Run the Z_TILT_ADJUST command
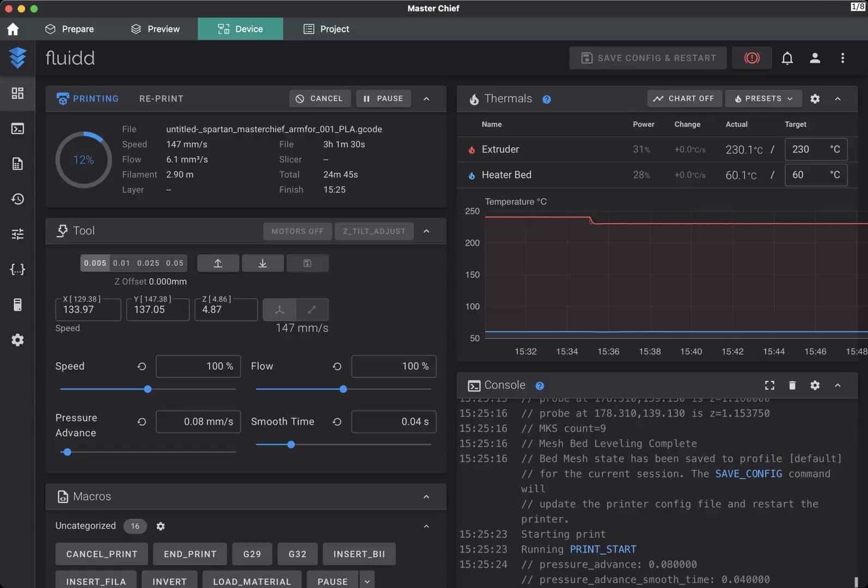868x588 pixels. [x=374, y=231]
